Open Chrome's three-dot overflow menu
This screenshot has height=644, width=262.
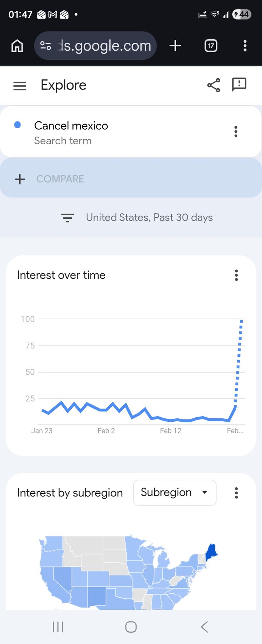pyautogui.click(x=245, y=46)
